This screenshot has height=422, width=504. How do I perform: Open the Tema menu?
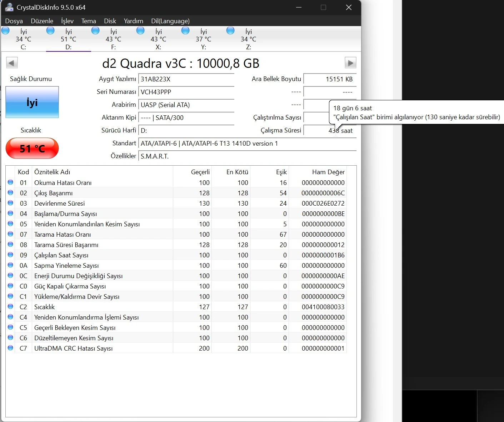coord(89,21)
